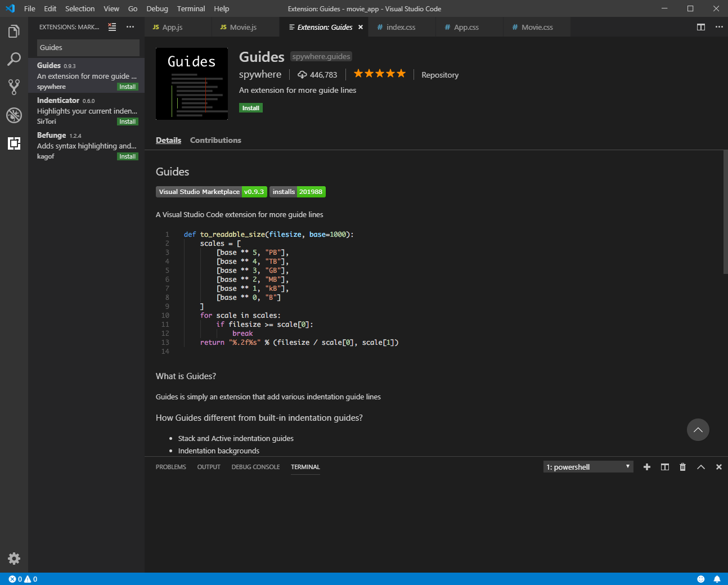This screenshot has width=728, height=585.
Task: Open the Source Control view icon
Action: click(14, 87)
